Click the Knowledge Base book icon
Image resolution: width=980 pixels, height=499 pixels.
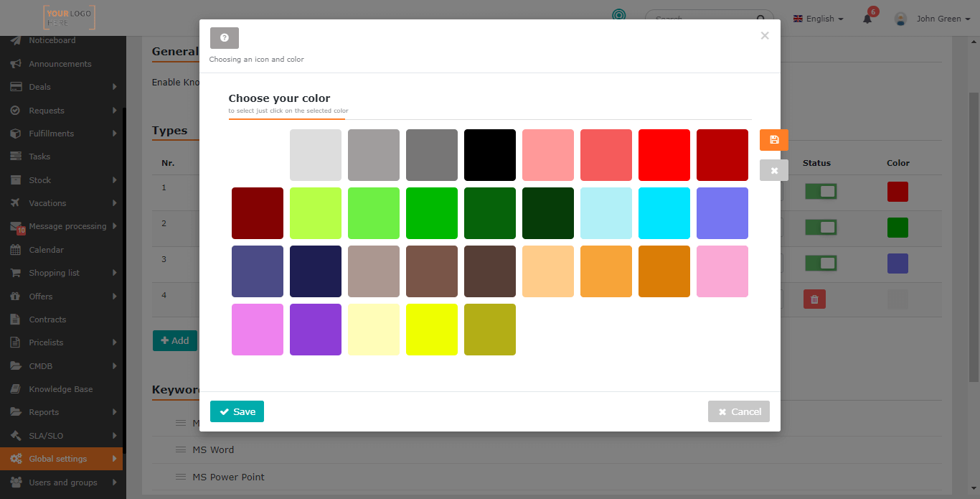point(16,389)
